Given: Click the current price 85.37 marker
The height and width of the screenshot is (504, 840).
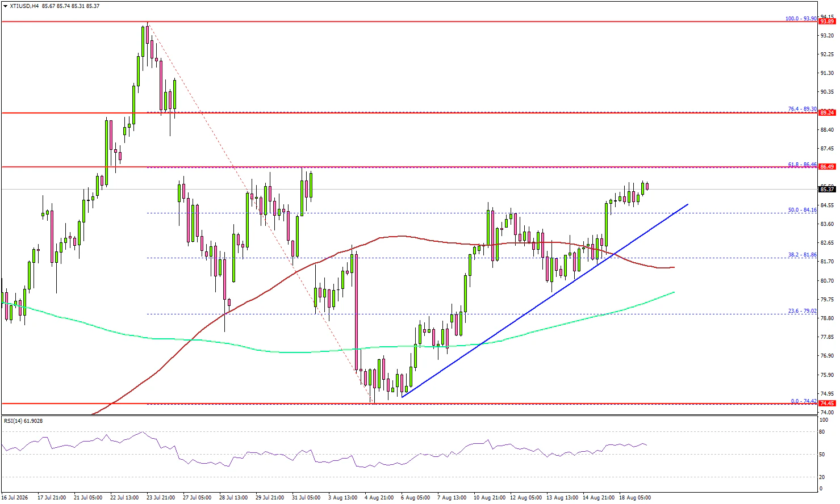Looking at the screenshot, I should coord(827,189).
